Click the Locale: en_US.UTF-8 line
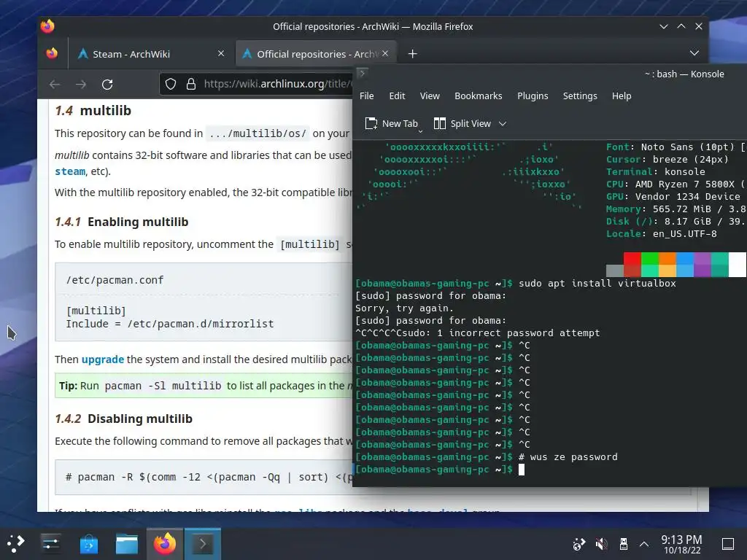Image resolution: width=747 pixels, height=560 pixels. (x=661, y=234)
